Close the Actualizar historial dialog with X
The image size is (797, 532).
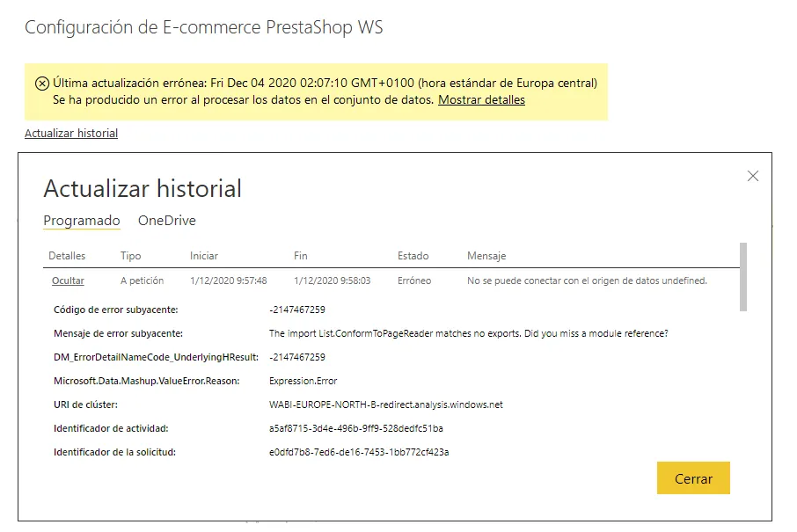753,176
